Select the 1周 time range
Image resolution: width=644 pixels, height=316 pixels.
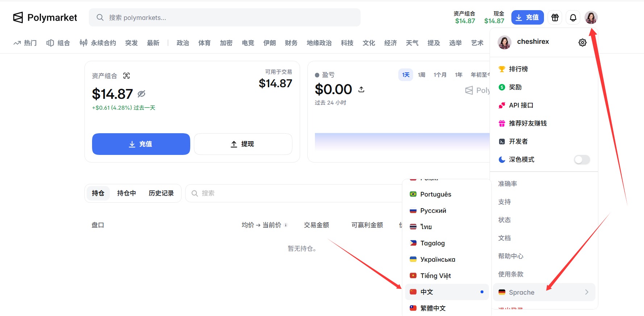point(421,75)
